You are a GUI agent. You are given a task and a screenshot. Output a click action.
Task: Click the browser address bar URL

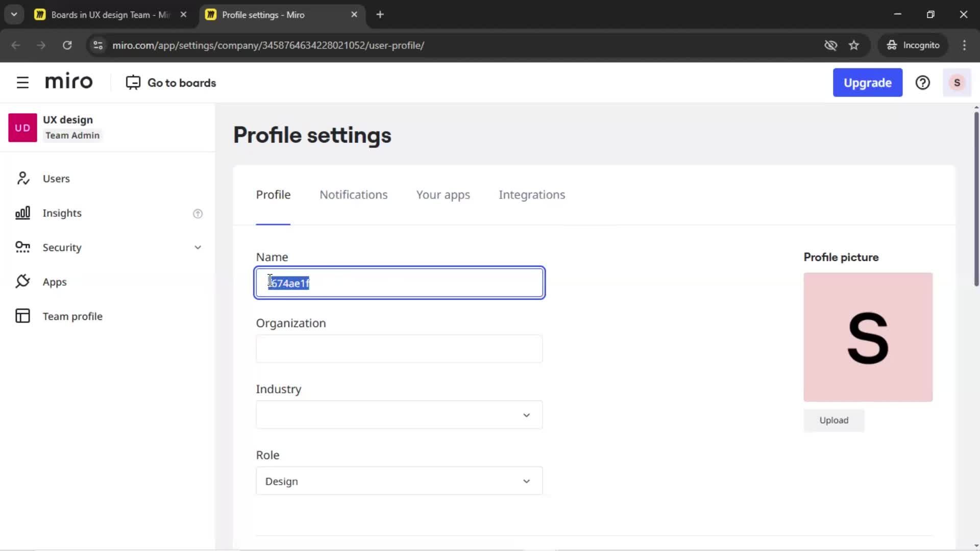[x=268, y=45]
